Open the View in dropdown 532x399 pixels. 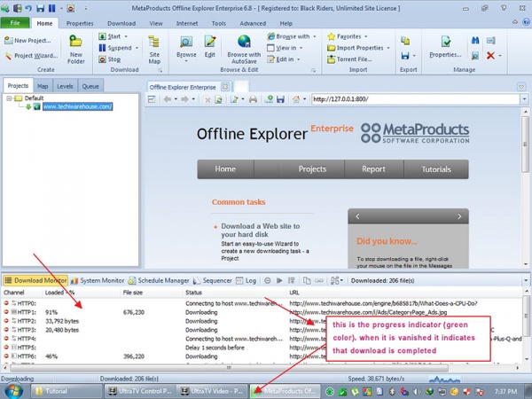pyautogui.click(x=301, y=48)
